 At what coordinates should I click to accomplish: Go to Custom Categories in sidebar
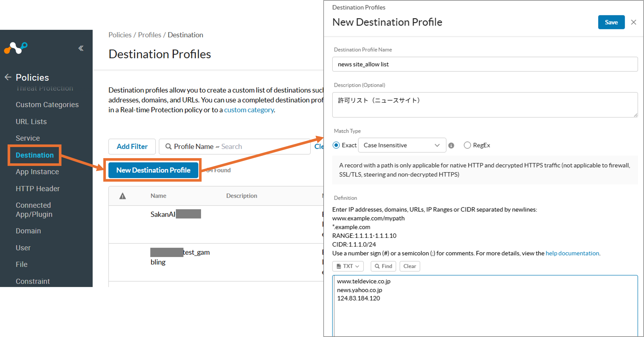[x=47, y=104]
